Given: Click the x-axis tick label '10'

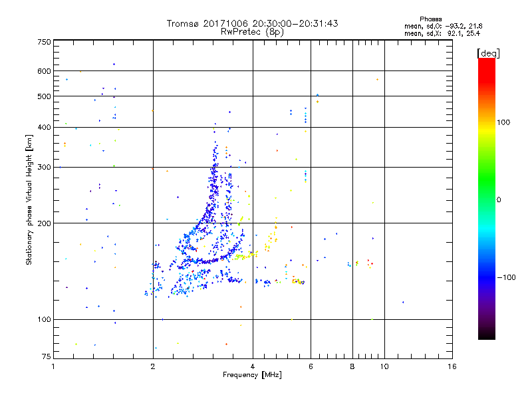Looking at the screenshot, I should pyautogui.click(x=384, y=366).
